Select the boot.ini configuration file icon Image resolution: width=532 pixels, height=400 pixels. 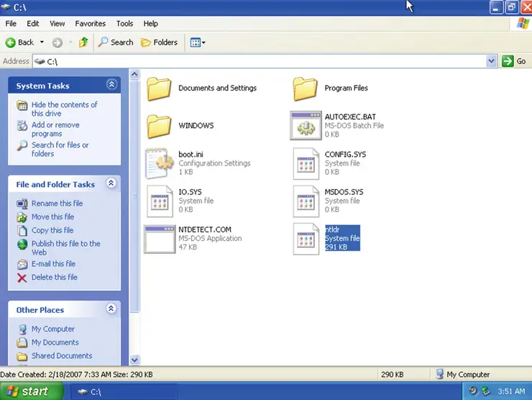point(158,163)
